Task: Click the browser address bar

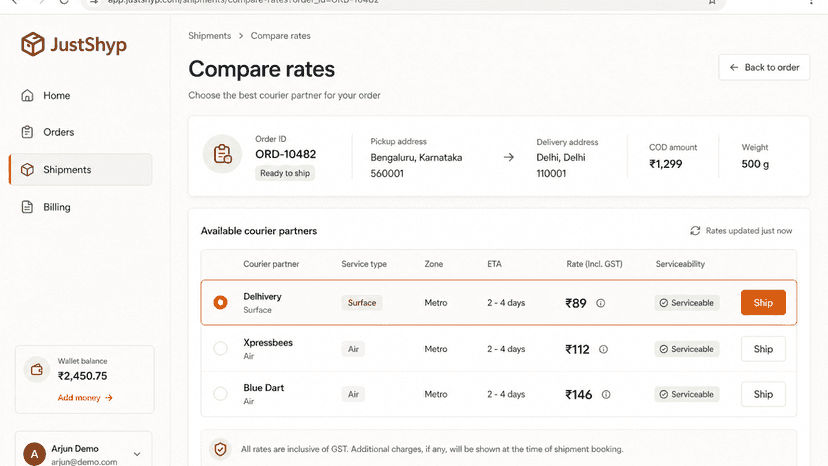Action: click(x=403, y=2)
